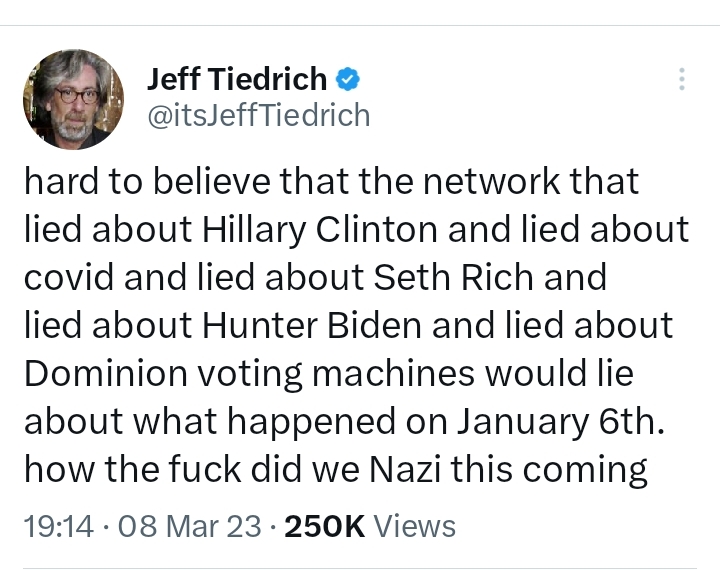Click the Views label after 250K
This screenshot has width=720, height=570.
click(415, 526)
